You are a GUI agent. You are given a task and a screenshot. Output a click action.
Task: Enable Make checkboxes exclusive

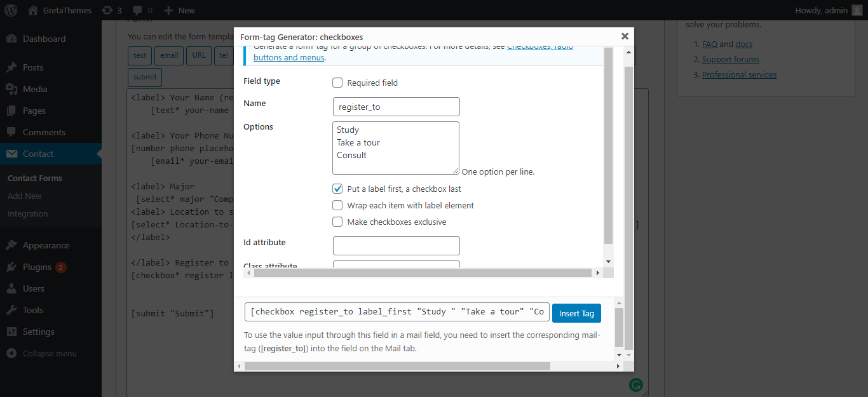(x=337, y=222)
